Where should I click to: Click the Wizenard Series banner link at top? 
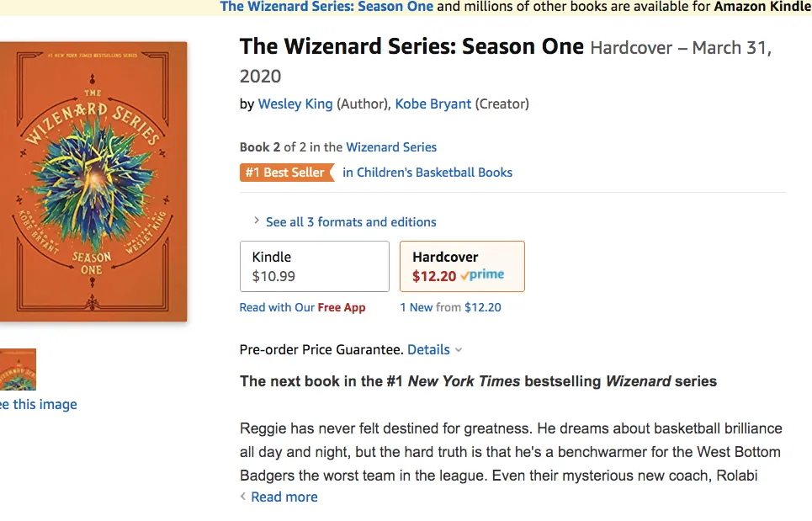pyautogui.click(x=326, y=7)
